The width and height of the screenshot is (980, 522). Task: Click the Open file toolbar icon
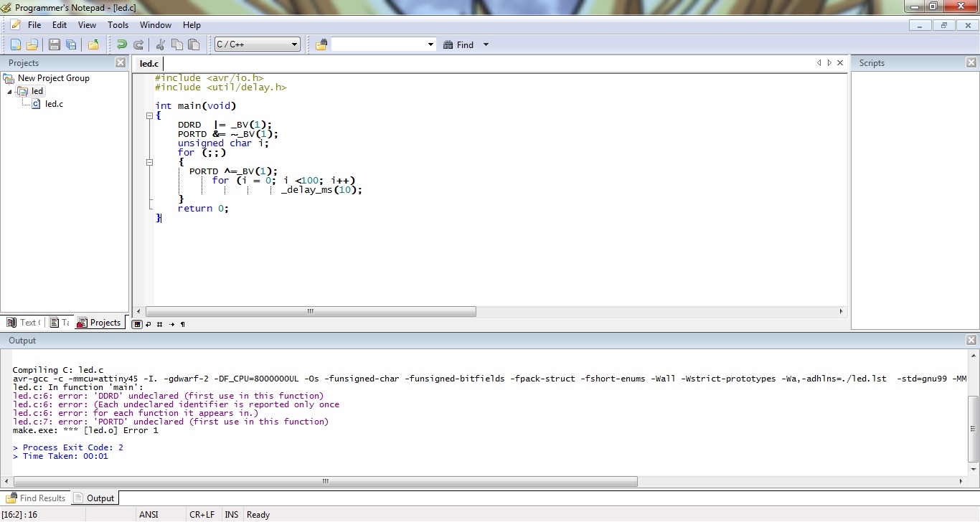(32, 44)
